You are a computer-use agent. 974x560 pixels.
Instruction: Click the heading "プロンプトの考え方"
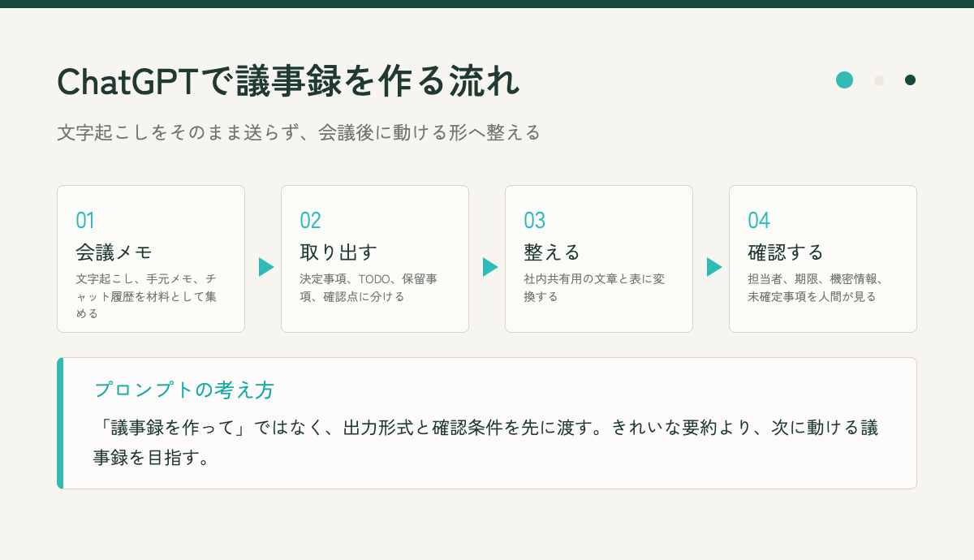pos(184,390)
